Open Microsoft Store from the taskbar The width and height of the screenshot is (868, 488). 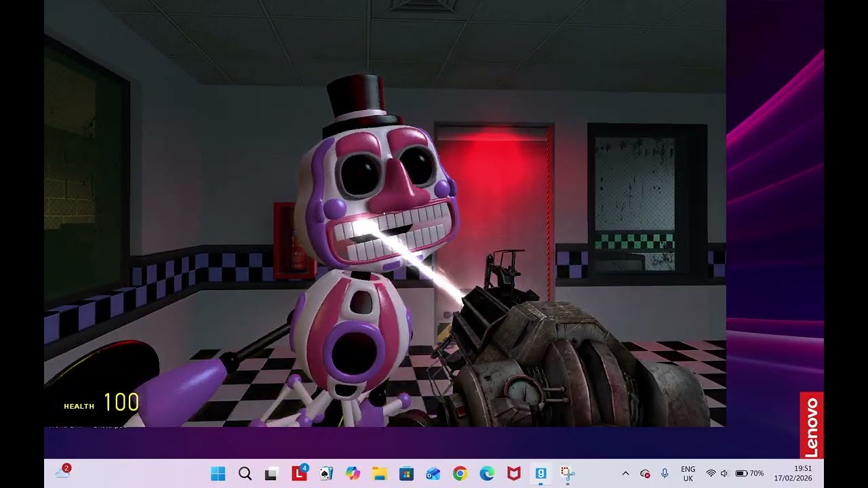click(406, 474)
